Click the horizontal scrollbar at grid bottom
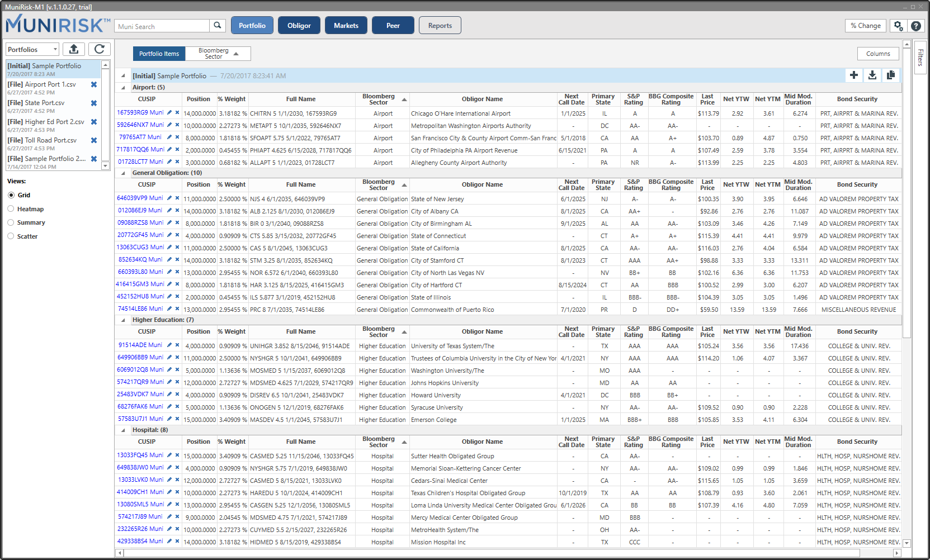The width and height of the screenshot is (930, 560). click(x=492, y=553)
